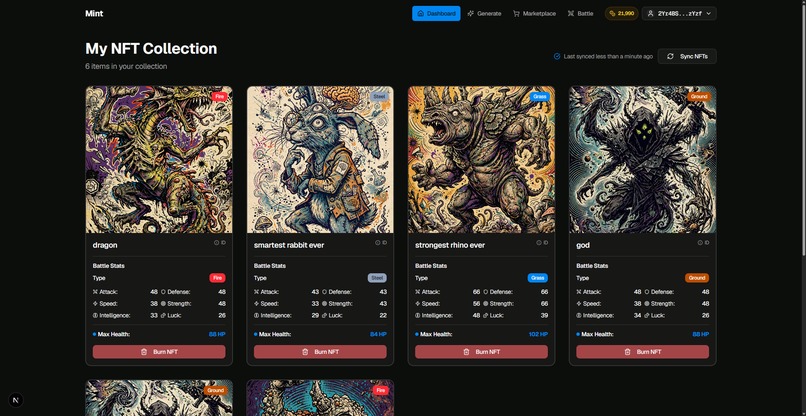Open the smartest rabbit artwork thumbnail
Screen dimensions: 806x416
pos(320,160)
